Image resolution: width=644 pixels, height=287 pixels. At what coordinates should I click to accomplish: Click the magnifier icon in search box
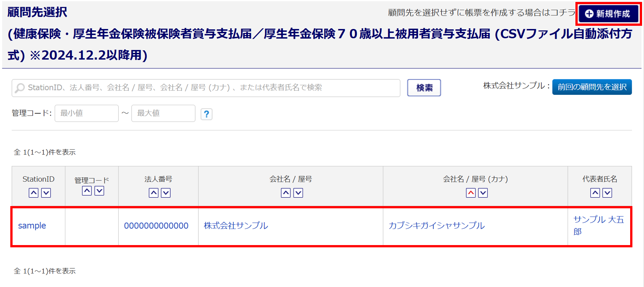(20, 88)
